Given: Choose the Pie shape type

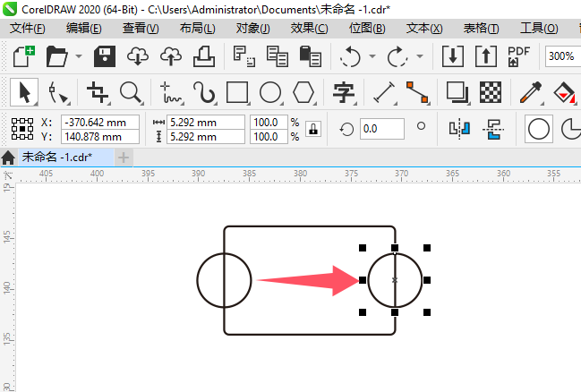Looking at the screenshot, I should (x=570, y=129).
